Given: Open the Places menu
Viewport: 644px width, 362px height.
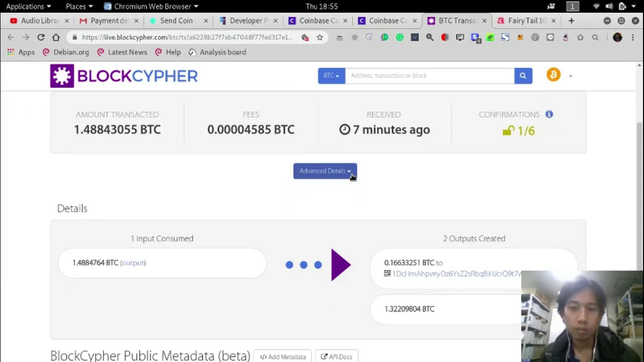Looking at the screenshot, I should [79, 7].
